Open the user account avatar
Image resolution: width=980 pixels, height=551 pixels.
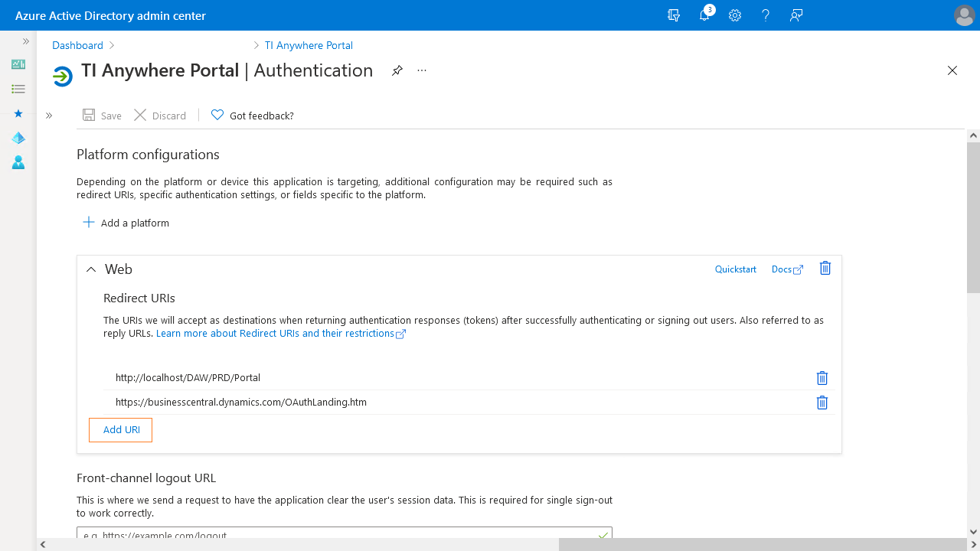tap(964, 15)
